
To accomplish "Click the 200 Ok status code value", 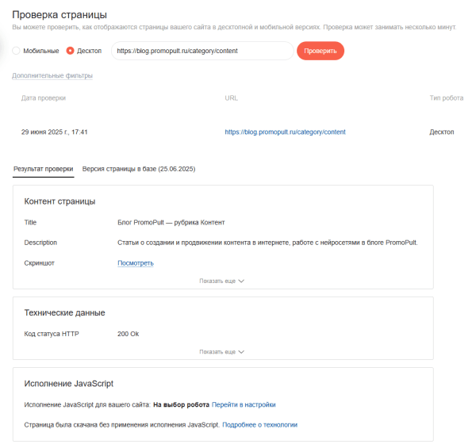I will click(x=128, y=334).
